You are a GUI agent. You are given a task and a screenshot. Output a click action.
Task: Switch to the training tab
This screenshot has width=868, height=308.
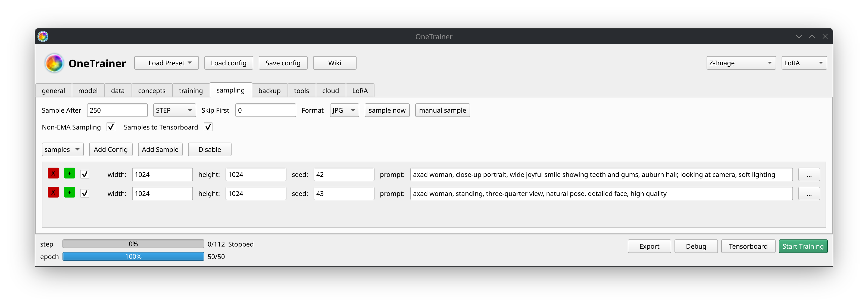pyautogui.click(x=191, y=91)
